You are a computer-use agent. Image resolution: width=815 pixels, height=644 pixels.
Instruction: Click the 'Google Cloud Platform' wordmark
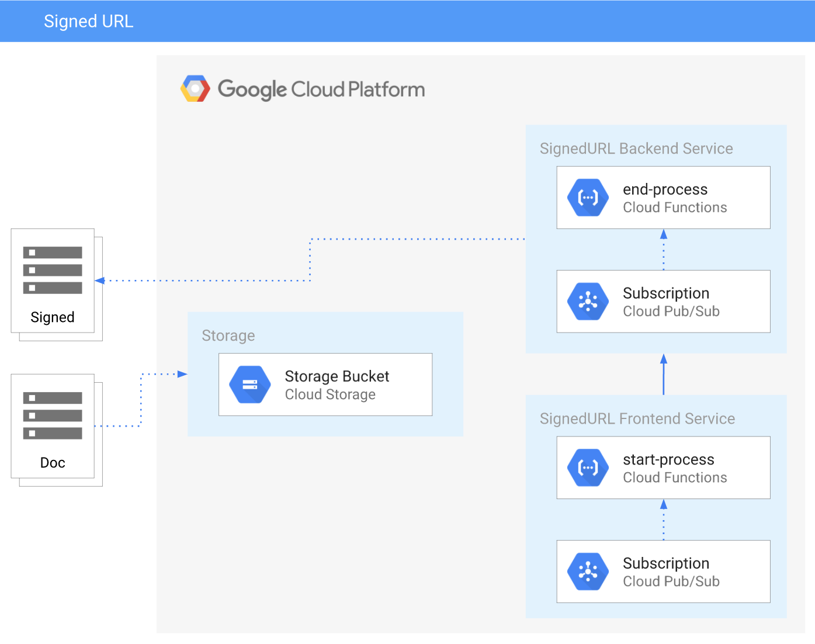pyautogui.click(x=321, y=89)
